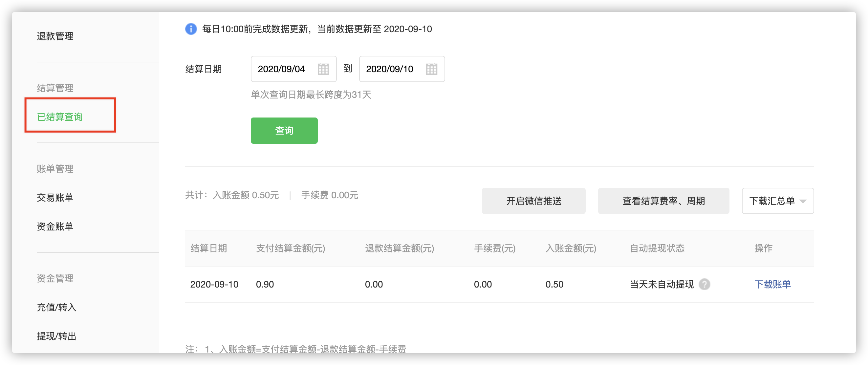Click the start date field 2020/09/04
Viewport: 868px width, 365px height.
281,69
